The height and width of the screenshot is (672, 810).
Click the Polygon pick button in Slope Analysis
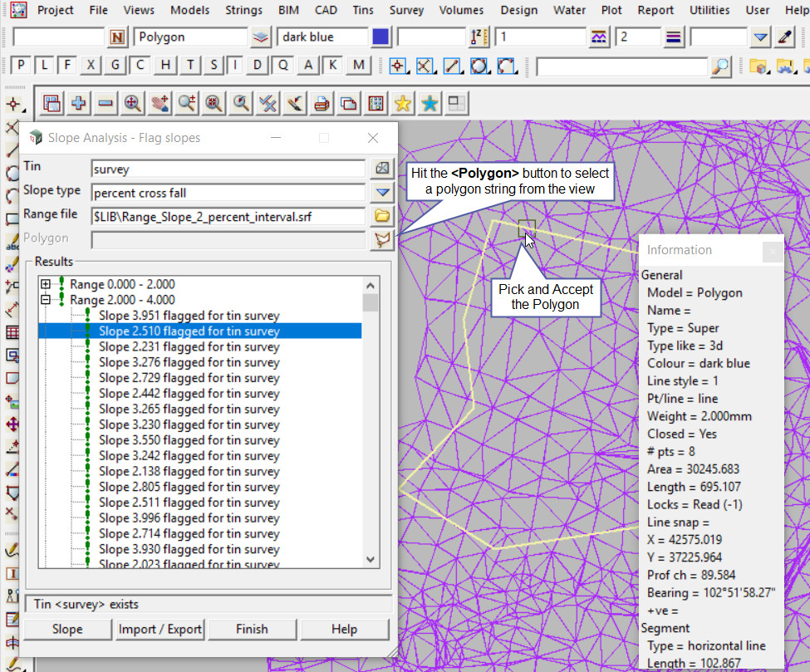click(382, 239)
